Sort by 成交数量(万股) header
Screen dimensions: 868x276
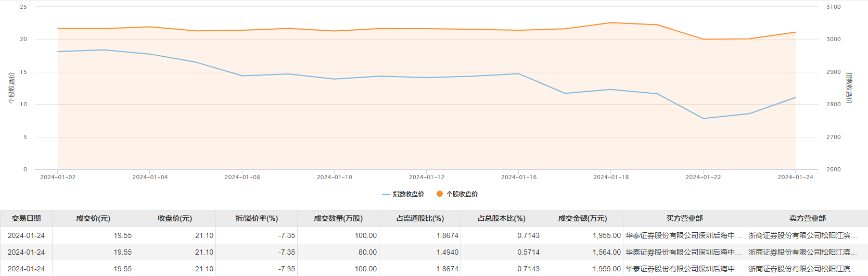338,219
